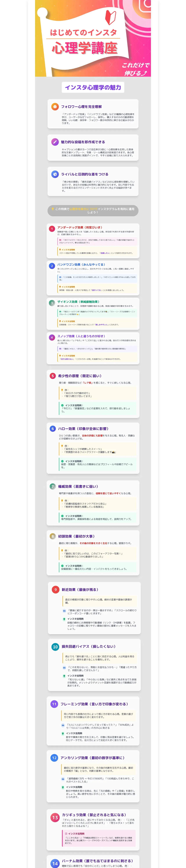Click the pink インスタ活用例 box in カリギュラ効果

[99, 838]
